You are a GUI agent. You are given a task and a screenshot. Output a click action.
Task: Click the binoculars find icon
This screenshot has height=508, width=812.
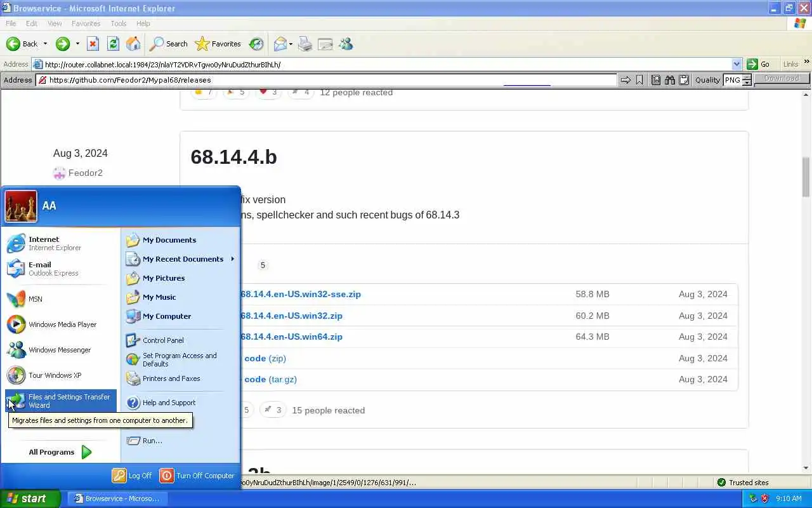point(670,80)
